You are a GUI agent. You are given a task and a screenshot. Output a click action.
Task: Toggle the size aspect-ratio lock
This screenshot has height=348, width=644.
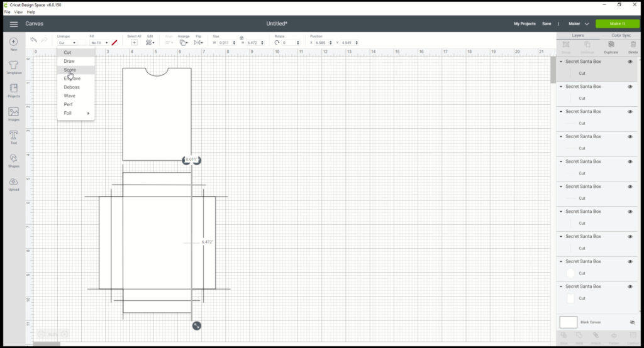point(241,38)
